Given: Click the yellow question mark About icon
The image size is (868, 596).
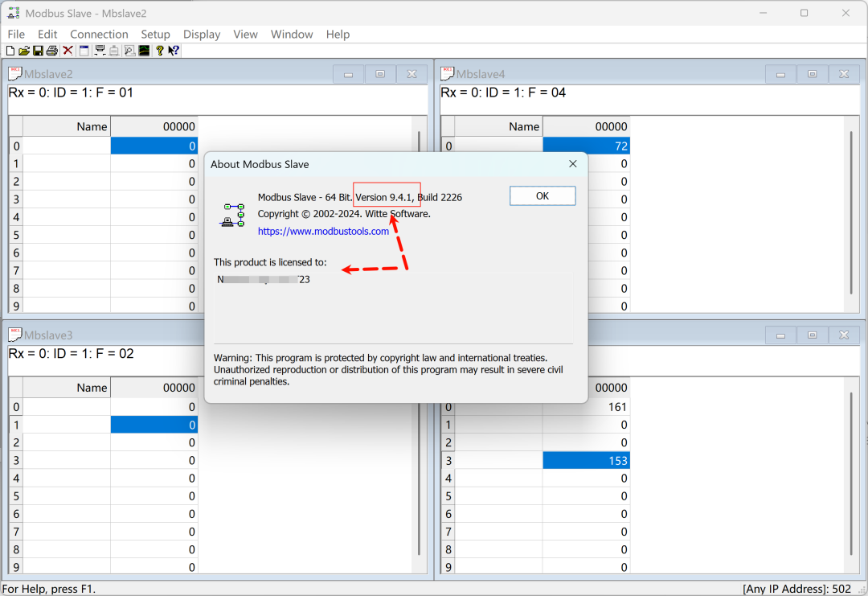Looking at the screenshot, I should pyautogui.click(x=159, y=51).
